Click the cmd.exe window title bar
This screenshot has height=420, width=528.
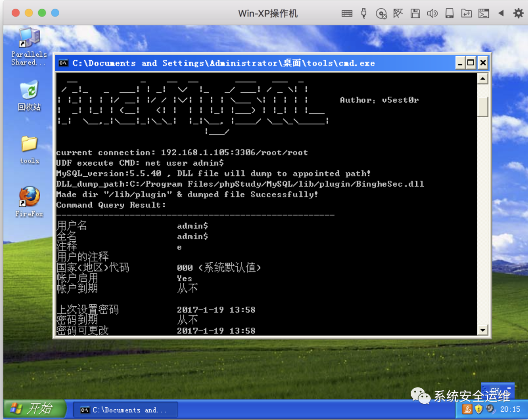(272, 63)
